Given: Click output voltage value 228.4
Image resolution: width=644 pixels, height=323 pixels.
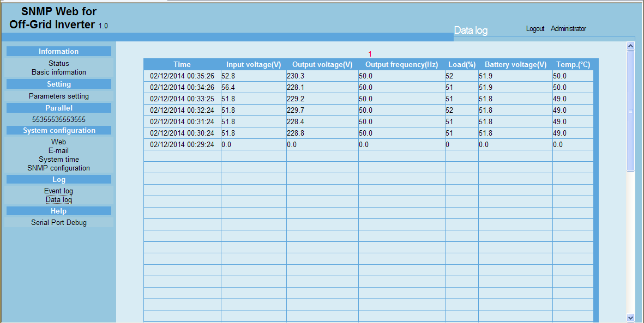Looking at the screenshot, I should point(296,122).
